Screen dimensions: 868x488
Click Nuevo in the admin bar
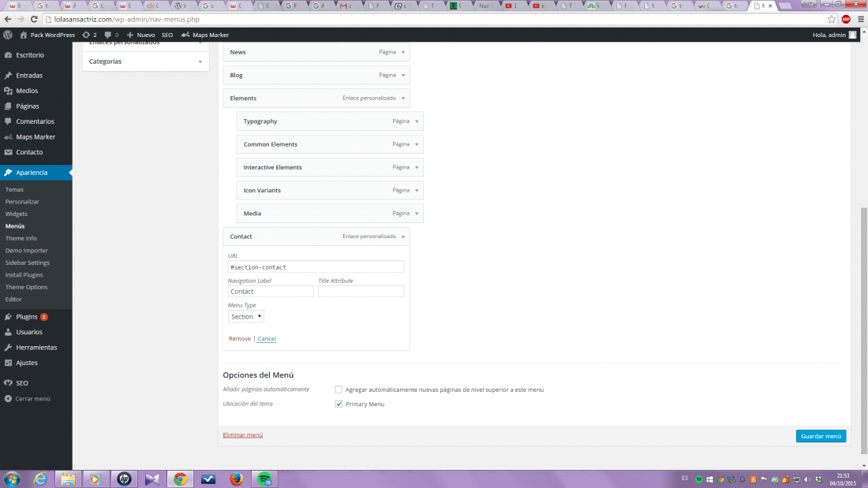click(141, 35)
